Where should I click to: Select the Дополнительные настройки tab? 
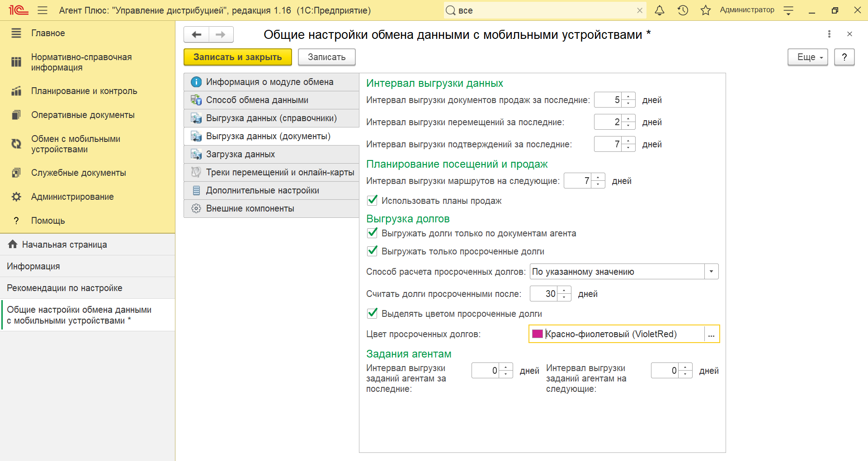(262, 190)
